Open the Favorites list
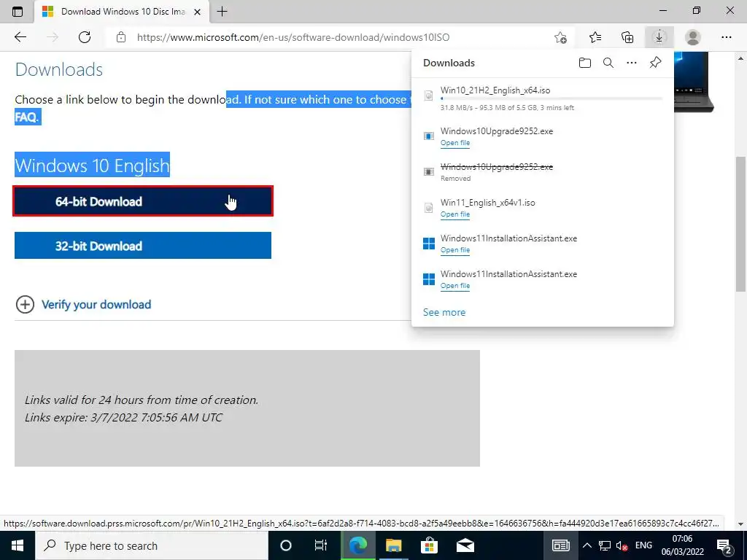The width and height of the screenshot is (747, 560). click(x=595, y=37)
